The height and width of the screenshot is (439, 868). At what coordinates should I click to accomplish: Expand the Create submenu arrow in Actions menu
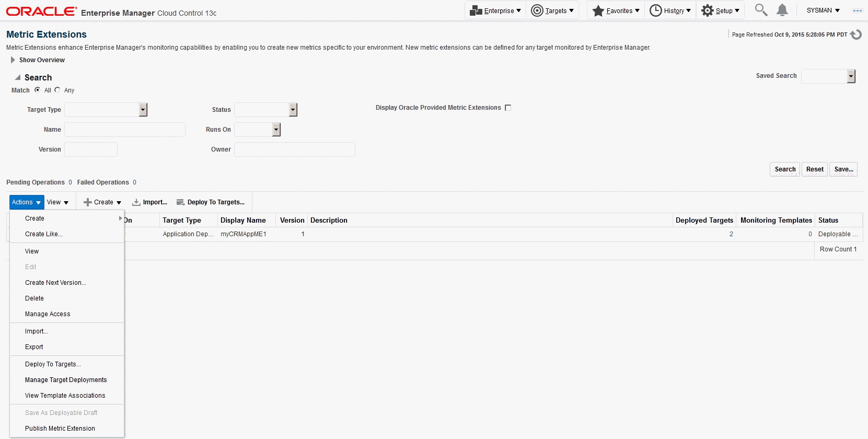click(x=120, y=218)
